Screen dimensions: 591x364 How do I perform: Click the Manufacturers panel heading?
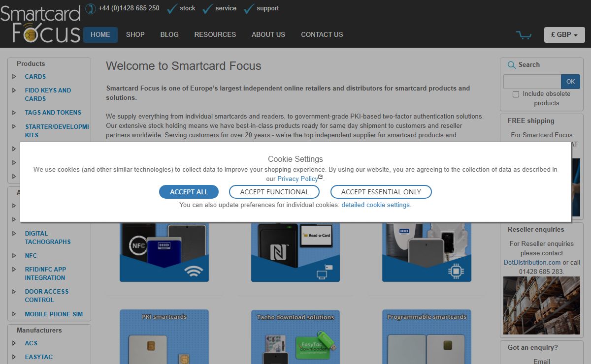tap(39, 331)
